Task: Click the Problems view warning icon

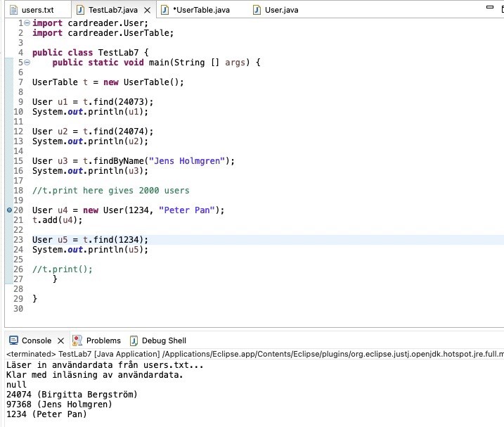Action: coord(79,340)
